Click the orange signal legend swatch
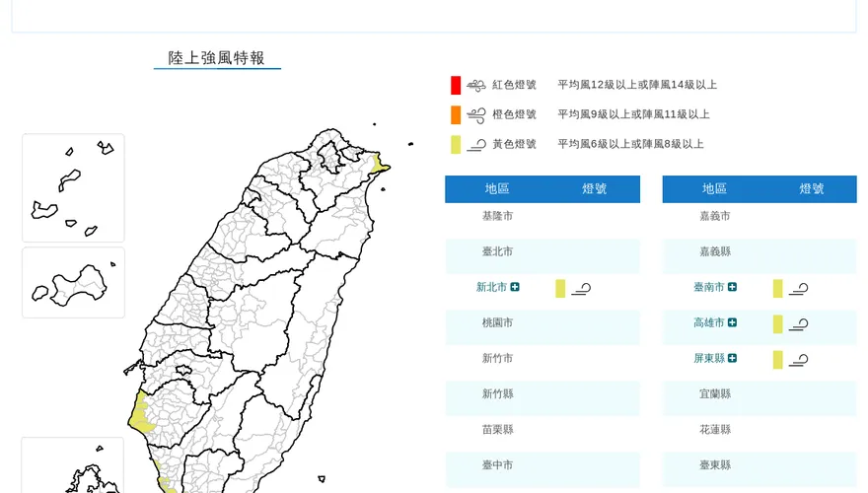The width and height of the screenshot is (868, 493). [x=456, y=114]
